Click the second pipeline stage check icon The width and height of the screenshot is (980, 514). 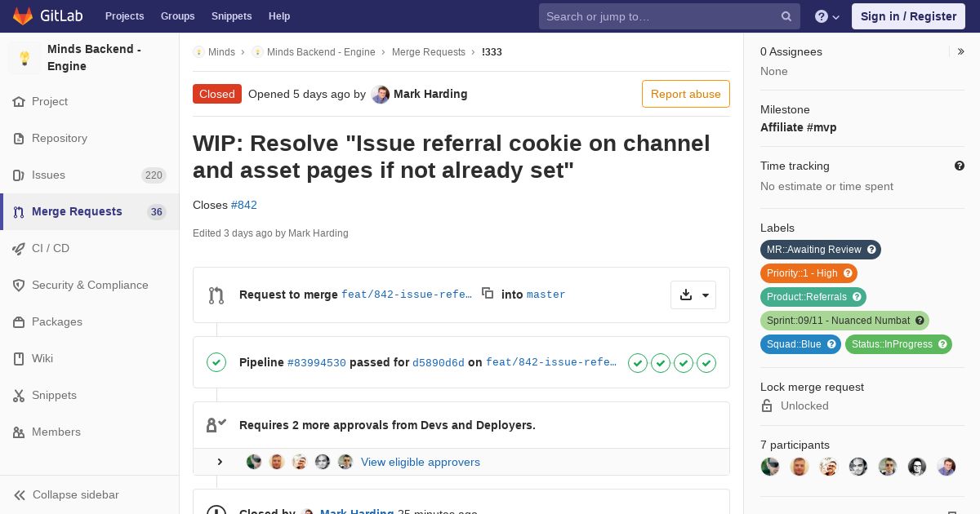pos(661,362)
